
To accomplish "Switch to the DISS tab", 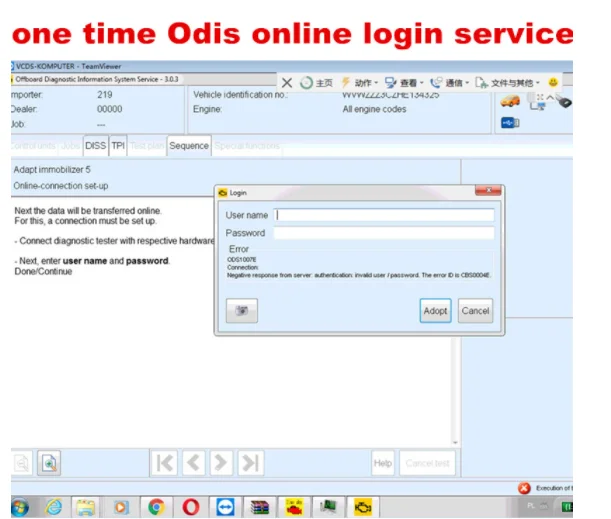I will (95, 146).
